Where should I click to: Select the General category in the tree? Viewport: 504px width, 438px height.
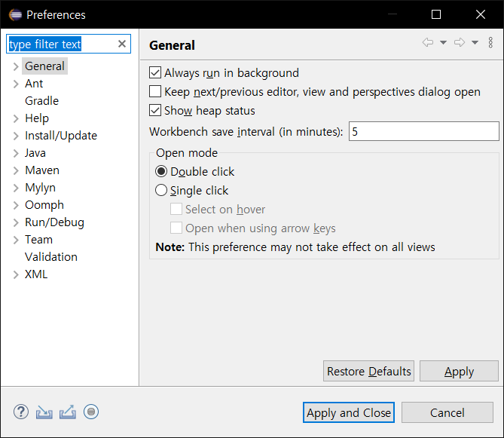tap(44, 66)
